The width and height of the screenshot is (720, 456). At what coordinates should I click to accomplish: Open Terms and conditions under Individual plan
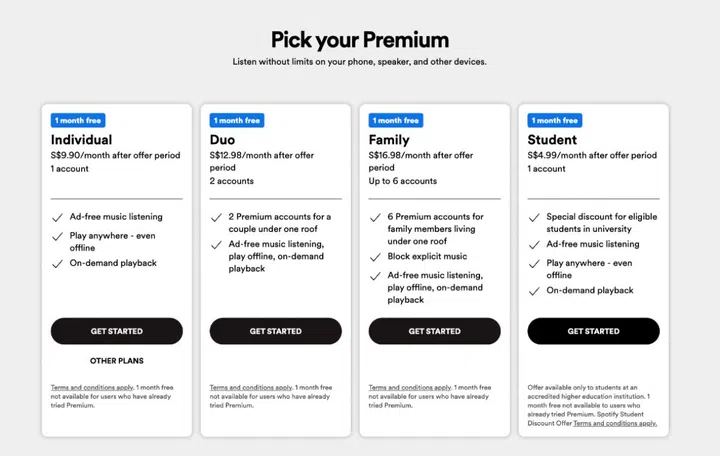[89, 387]
